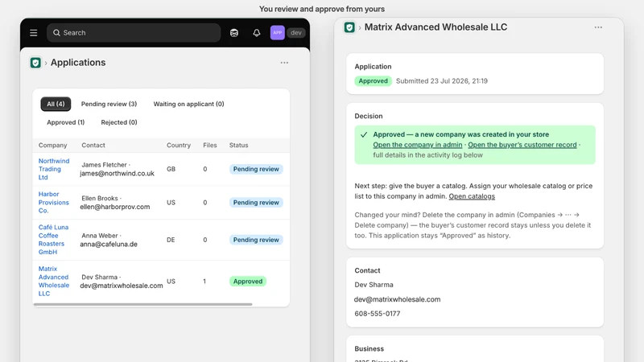Screen dimensions: 644x362
Task: Click the search magnifier icon
Action: tap(56, 33)
